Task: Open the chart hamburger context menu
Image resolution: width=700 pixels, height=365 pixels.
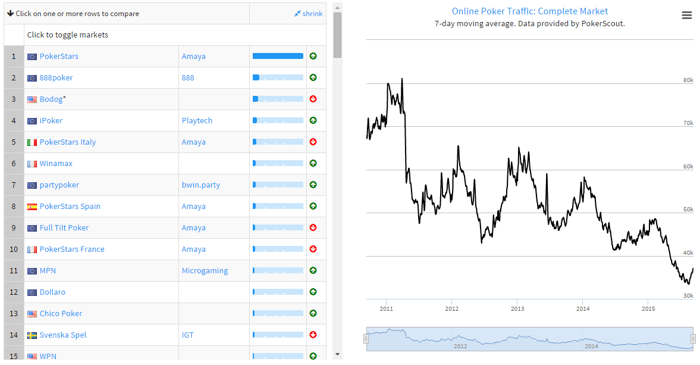Action: coord(687,16)
